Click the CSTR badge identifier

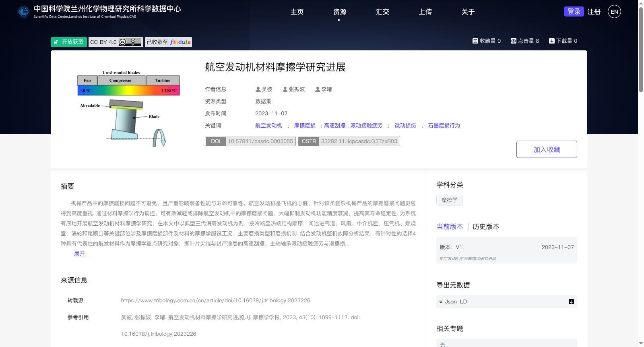[x=349, y=141]
